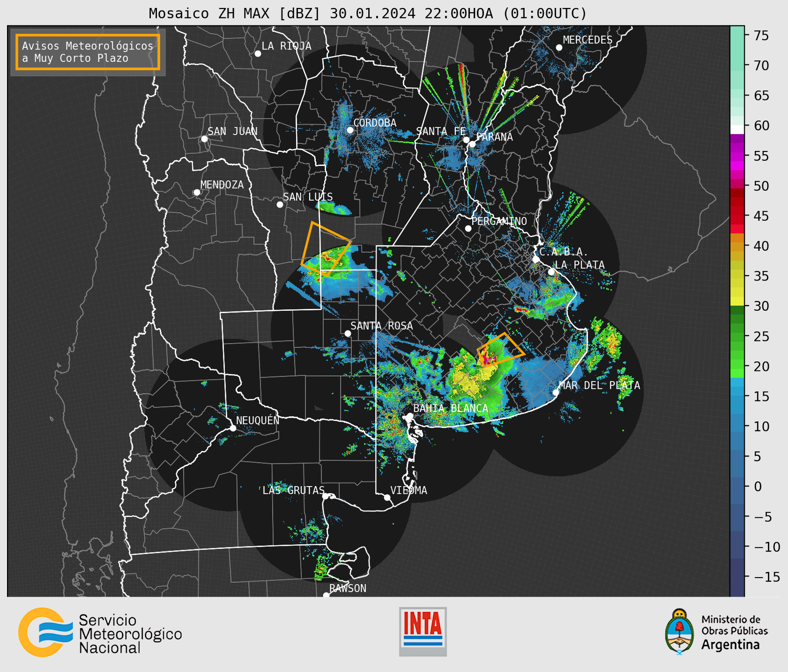The image size is (788, 672).
Task: Click the Ministerio de Obras Públicas emblem
Action: (679, 632)
